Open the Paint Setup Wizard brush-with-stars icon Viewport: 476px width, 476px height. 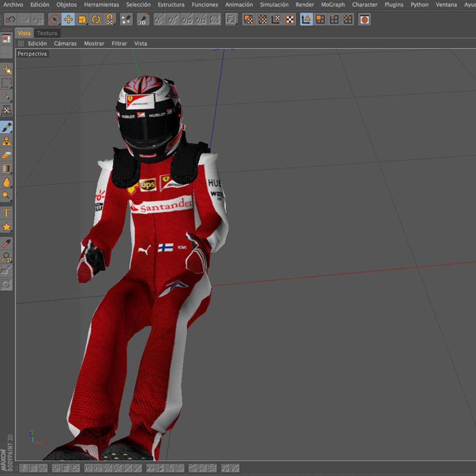coord(127,19)
